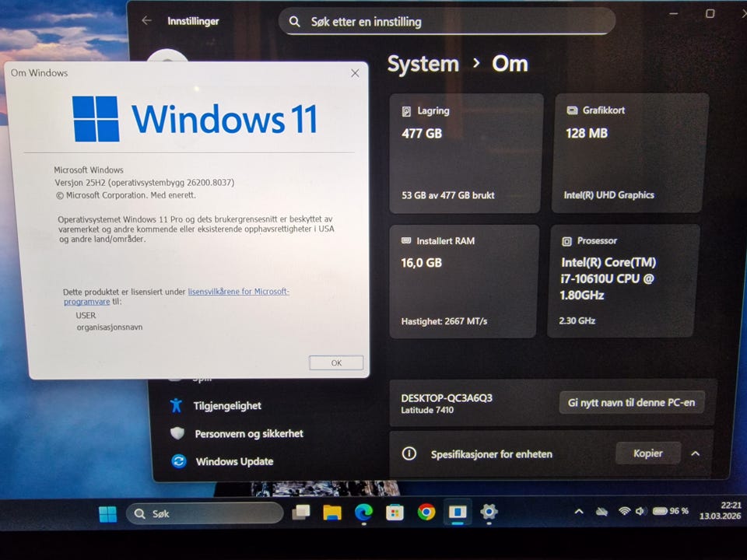
Task: Click the Personvern shield icon
Action: tap(177, 433)
